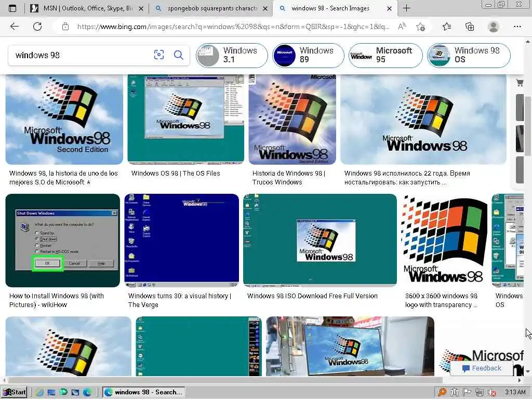Click the muted volume tray icon
This screenshot has height=399, width=532.
[x=492, y=392]
